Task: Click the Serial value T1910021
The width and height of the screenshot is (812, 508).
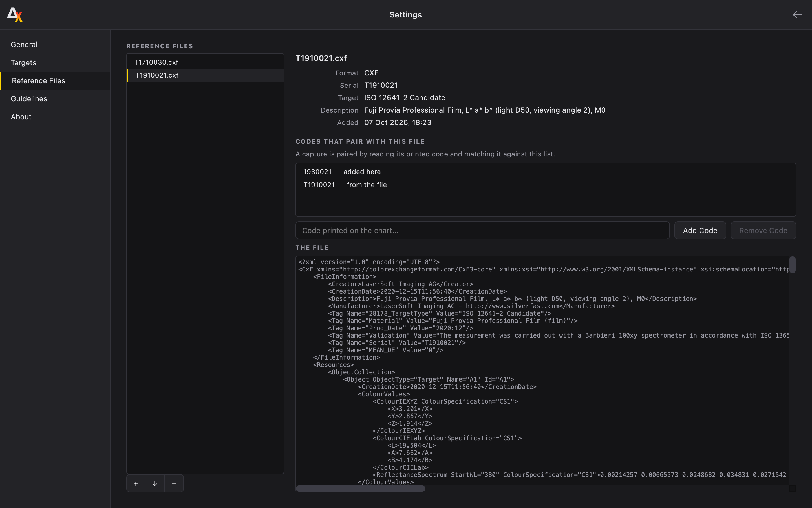Action: tap(381, 85)
